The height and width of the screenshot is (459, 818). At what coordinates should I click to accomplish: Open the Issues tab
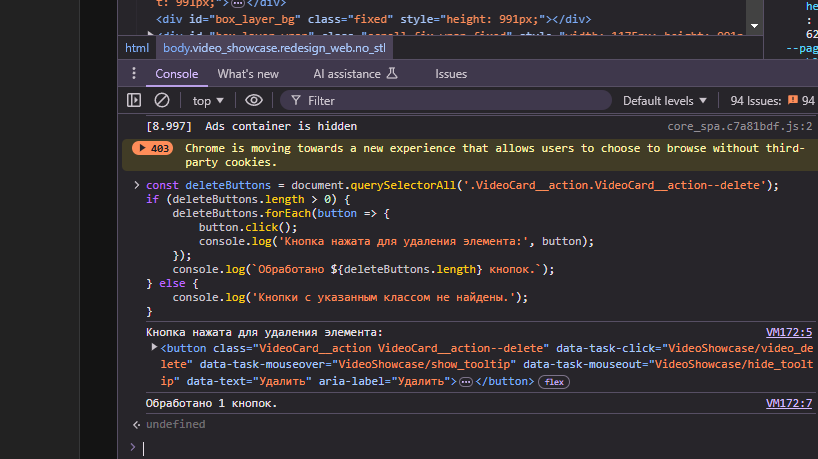coord(450,74)
